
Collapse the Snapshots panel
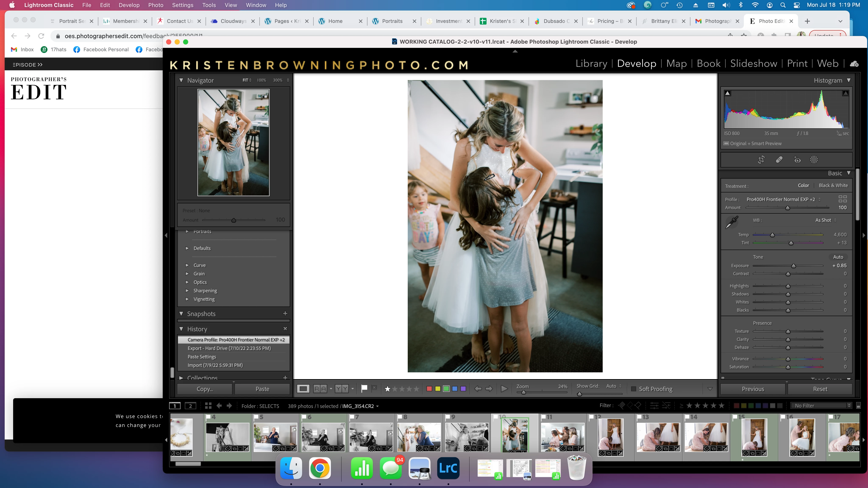pos(181,313)
